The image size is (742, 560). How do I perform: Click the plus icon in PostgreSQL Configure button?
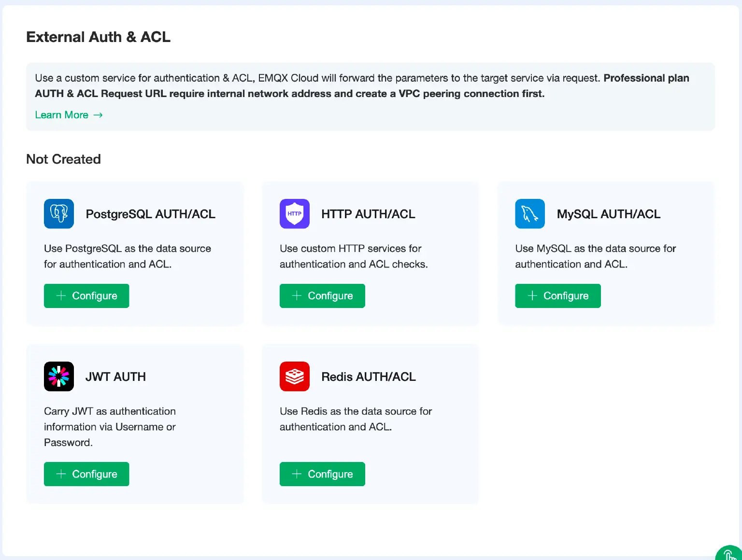61,295
